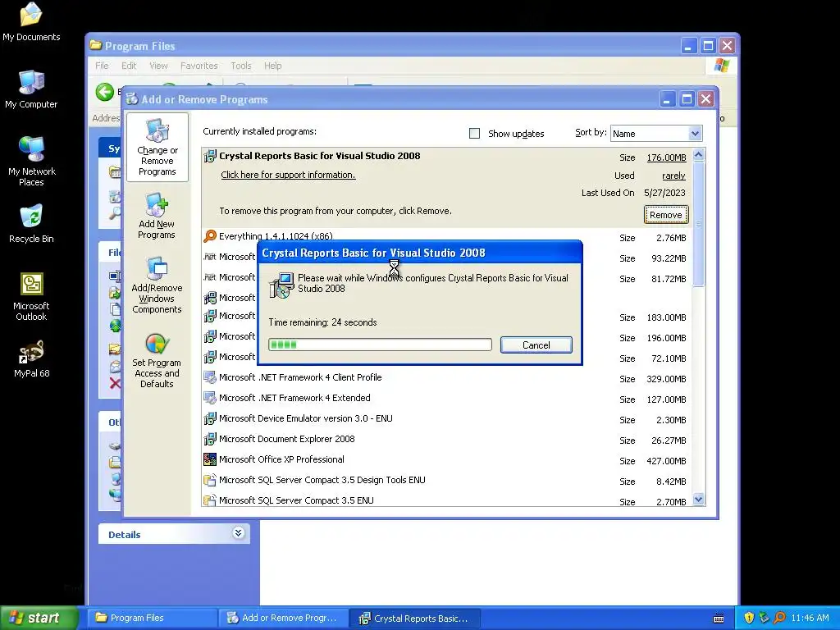Select Everything 1.4.1.1024 (x86) entry

click(445, 236)
